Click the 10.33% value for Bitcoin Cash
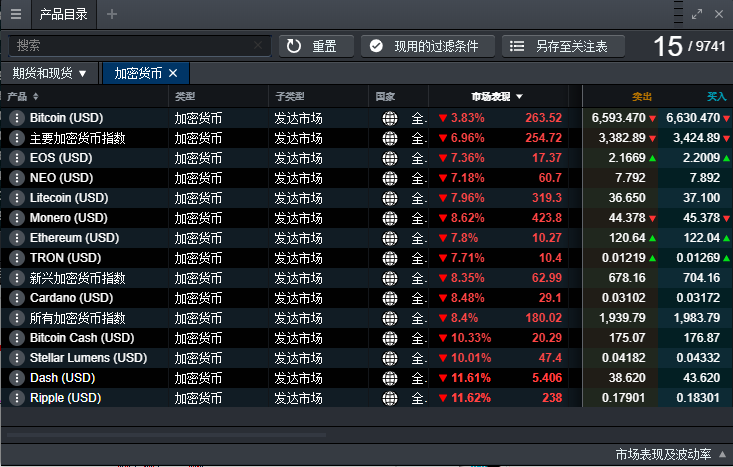 [471, 338]
